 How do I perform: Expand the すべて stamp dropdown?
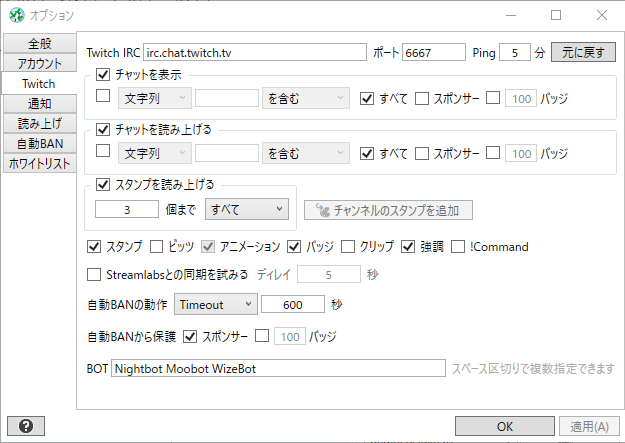coord(246,209)
